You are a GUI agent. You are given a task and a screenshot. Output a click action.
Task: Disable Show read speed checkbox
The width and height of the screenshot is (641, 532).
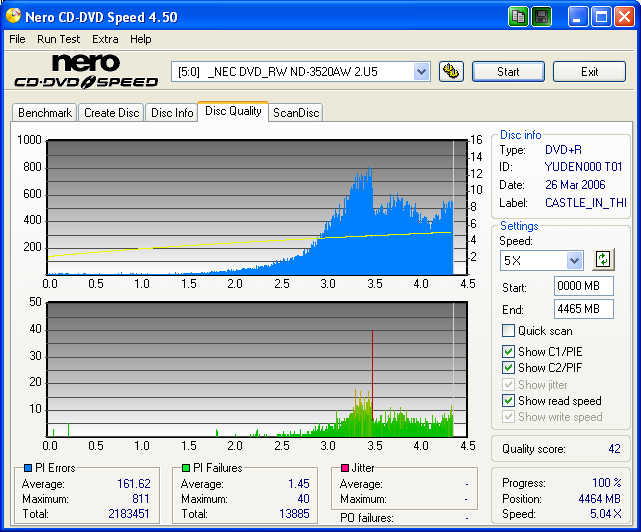(508, 400)
